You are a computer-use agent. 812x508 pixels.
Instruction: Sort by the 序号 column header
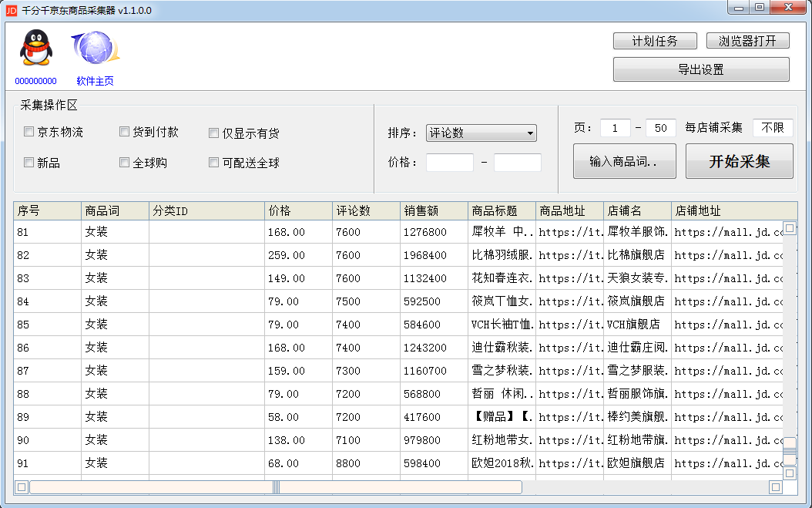pyautogui.click(x=48, y=211)
